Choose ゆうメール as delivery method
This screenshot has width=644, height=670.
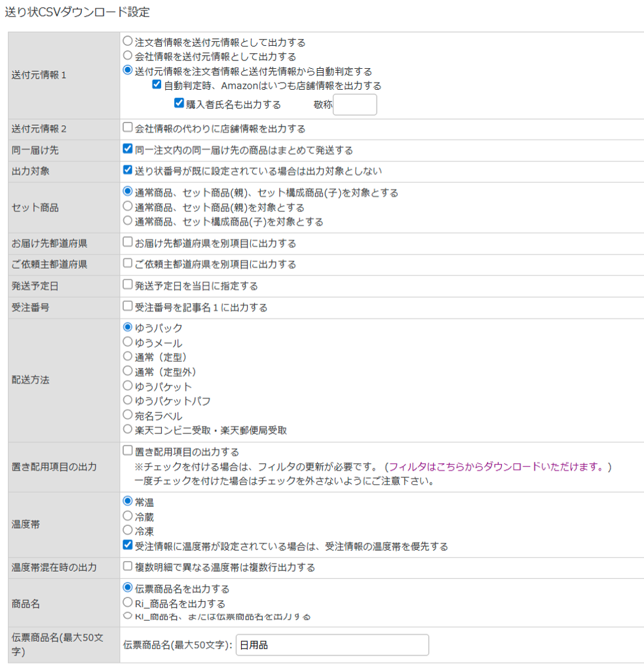click(x=128, y=343)
